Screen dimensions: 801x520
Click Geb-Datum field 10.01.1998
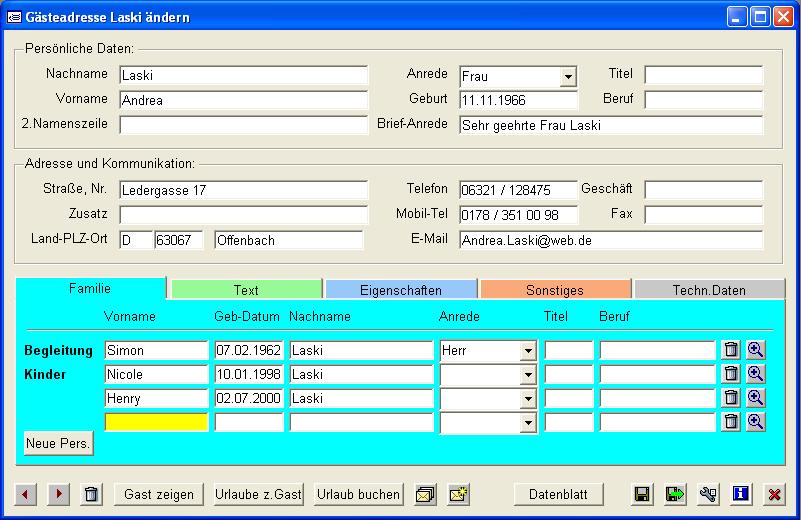coord(249,374)
